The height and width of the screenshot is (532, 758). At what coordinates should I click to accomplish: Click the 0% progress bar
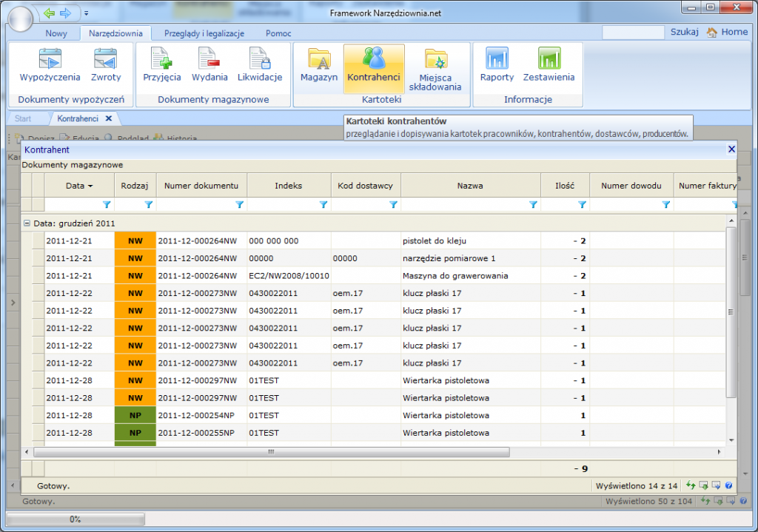(x=74, y=519)
